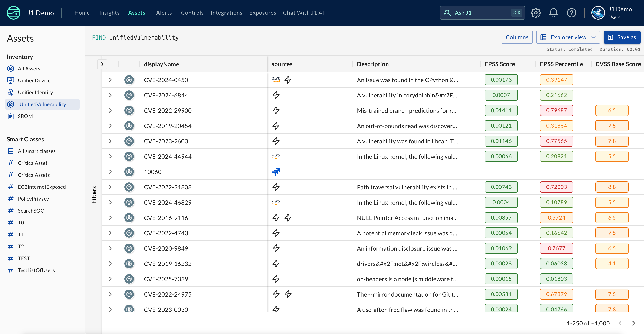
Task: Click the CVE-2023-0030 name cell
Action: [x=166, y=309]
